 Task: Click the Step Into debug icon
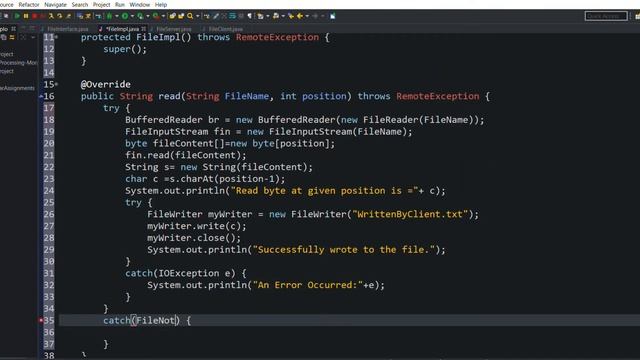pos(51,16)
